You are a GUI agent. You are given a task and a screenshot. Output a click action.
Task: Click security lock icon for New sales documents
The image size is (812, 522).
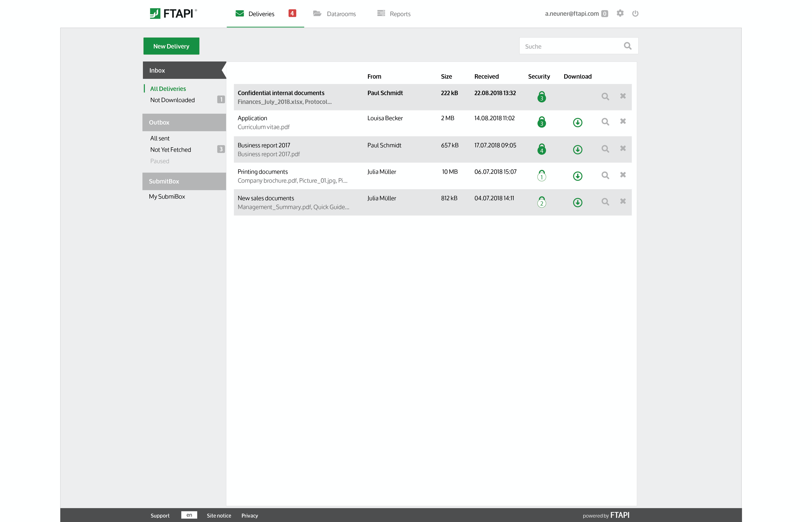click(x=541, y=202)
